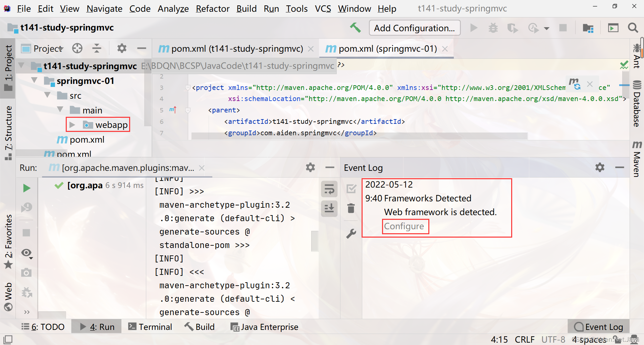The image size is (644, 345).
Task: Toggle the Web tool window side tab
Action: coord(8,297)
